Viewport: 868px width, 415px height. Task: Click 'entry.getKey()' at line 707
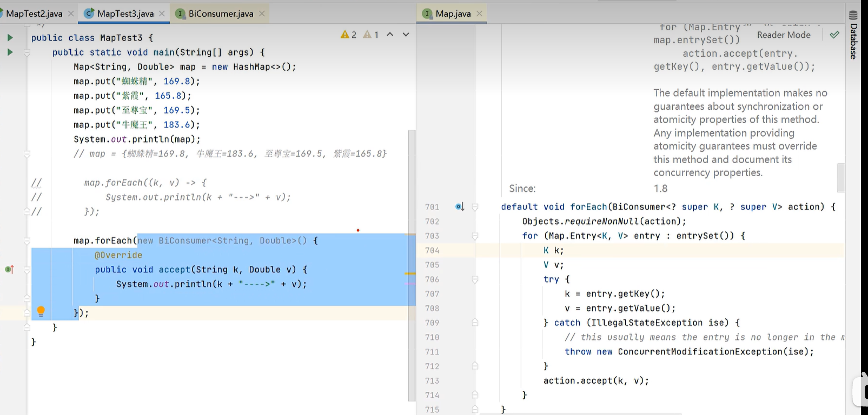click(x=622, y=294)
